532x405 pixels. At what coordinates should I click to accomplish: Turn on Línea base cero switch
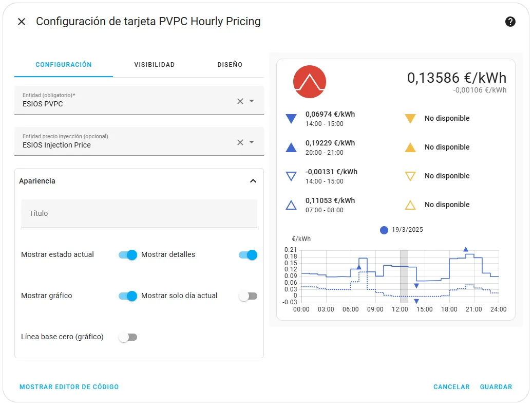point(127,337)
